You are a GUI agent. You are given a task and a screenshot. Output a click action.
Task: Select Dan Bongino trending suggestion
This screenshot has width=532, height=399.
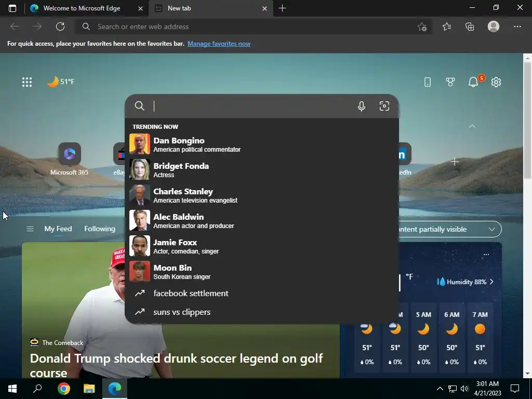click(x=262, y=144)
